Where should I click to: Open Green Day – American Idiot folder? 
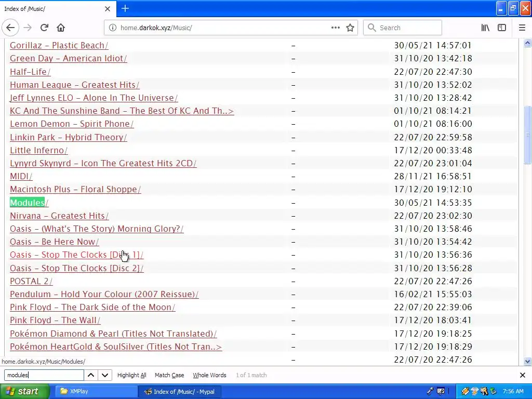69,58
